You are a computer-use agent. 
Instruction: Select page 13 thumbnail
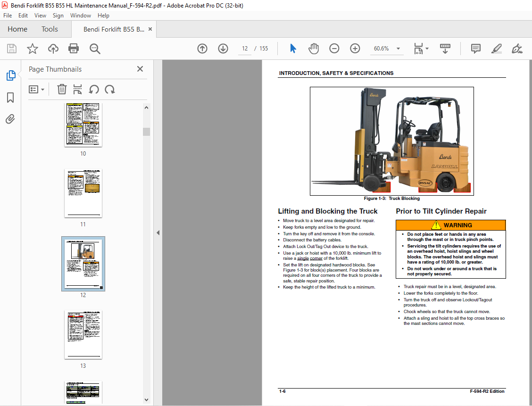pos(83,334)
